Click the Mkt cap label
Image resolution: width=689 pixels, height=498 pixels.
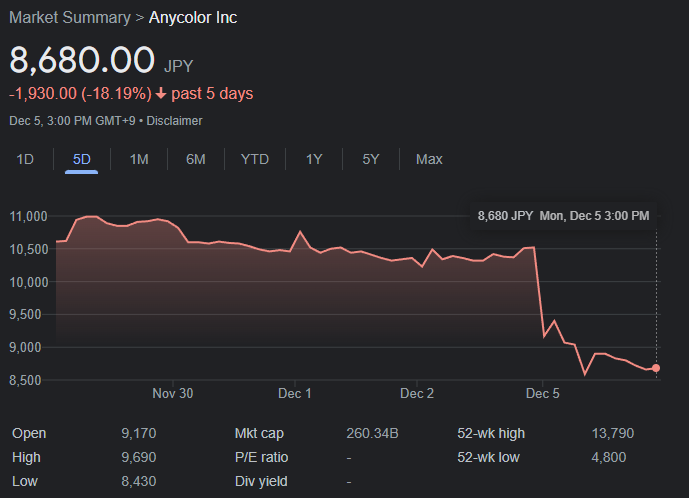[x=259, y=433]
